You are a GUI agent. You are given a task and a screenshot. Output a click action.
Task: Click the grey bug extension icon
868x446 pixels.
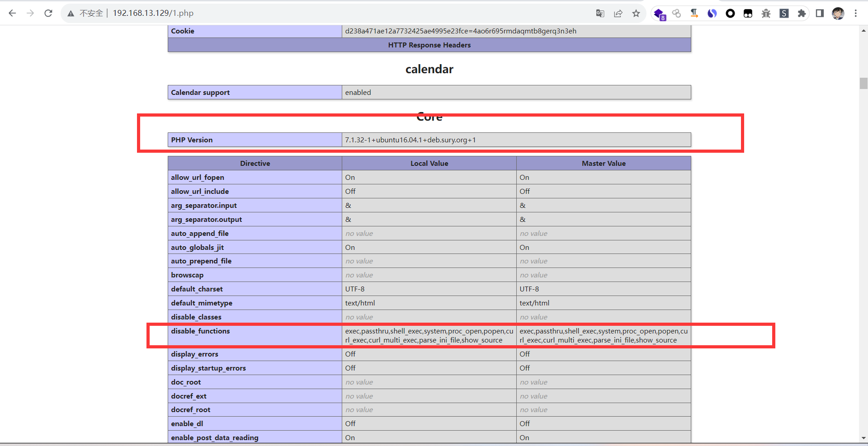click(x=766, y=14)
